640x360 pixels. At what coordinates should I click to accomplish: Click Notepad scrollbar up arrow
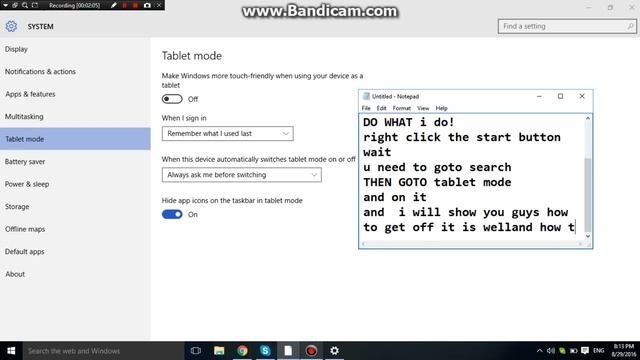pyautogui.click(x=588, y=118)
